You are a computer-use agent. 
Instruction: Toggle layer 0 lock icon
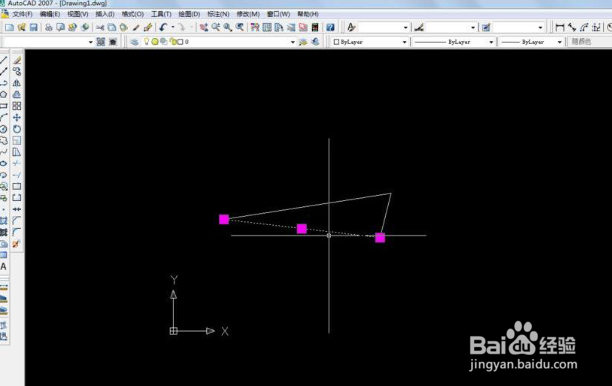pyautogui.click(x=173, y=41)
